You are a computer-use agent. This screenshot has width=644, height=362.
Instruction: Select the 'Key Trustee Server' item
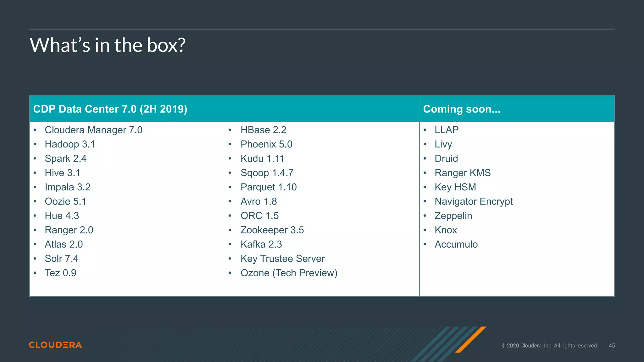283,259
